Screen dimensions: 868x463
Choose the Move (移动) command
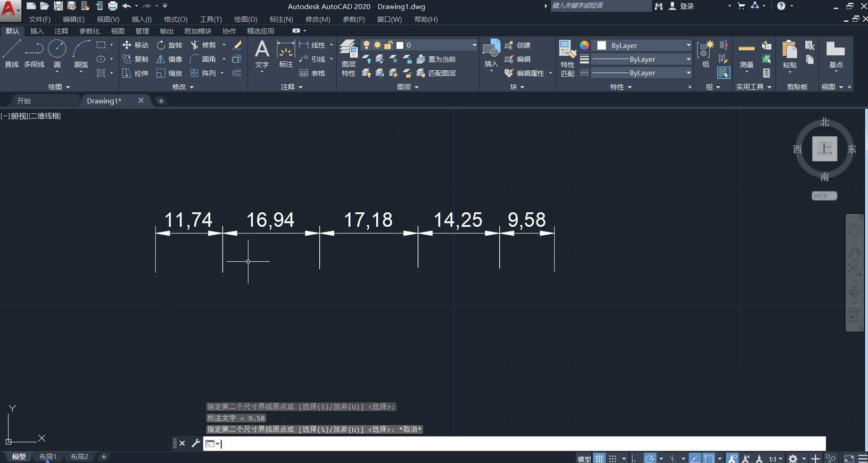135,45
